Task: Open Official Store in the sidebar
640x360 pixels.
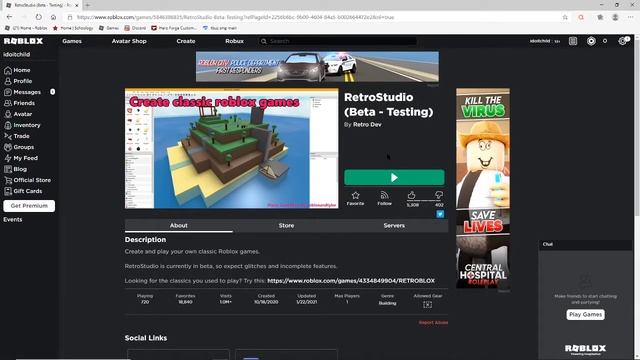Action: 27,180
